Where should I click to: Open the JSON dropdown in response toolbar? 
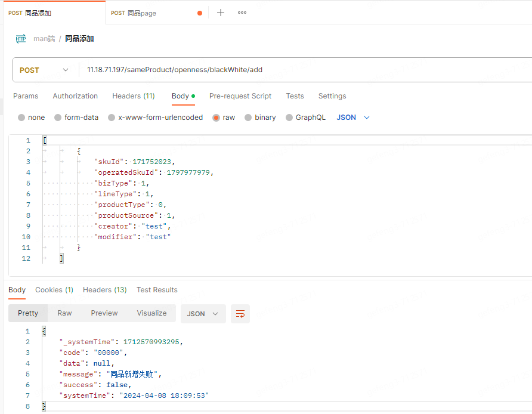pyautogui.click(x=203, y=313)
